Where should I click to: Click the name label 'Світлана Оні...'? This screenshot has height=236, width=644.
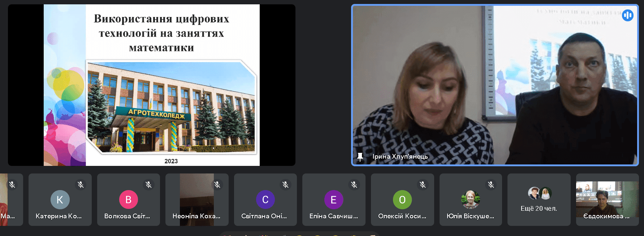point(264,216)
